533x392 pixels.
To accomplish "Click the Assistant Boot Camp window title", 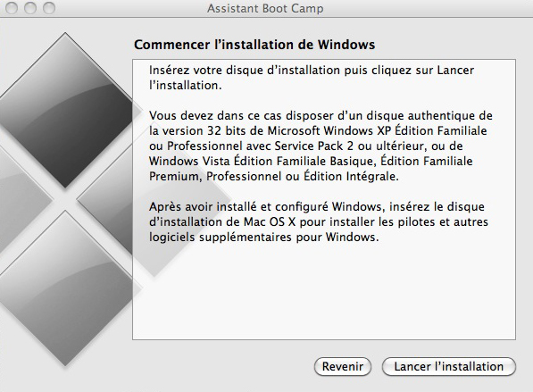I will click(265, 8).
